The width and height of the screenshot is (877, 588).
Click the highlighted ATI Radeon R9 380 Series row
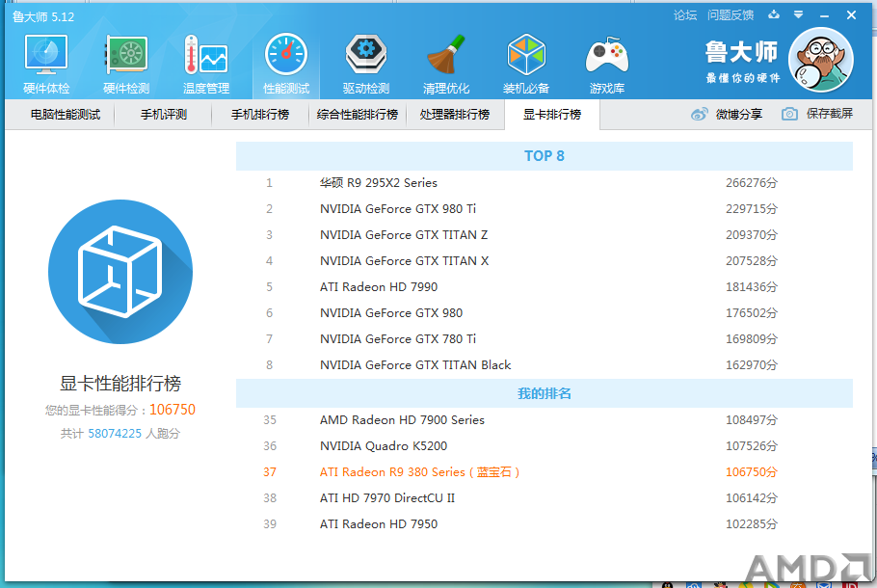pyautogui.click(x=545, y=472)
